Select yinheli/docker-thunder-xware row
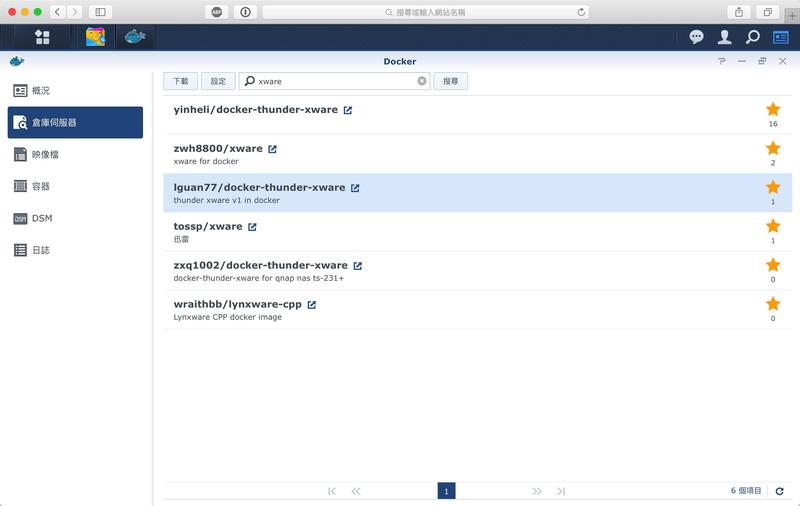 (x=478, y=115)
